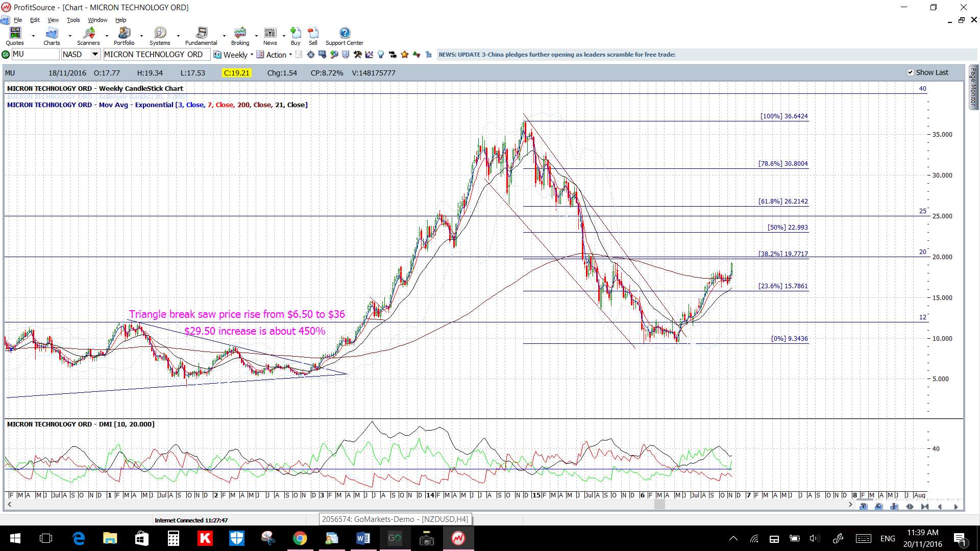Select the Triangle break annotation text

point(237,314)
